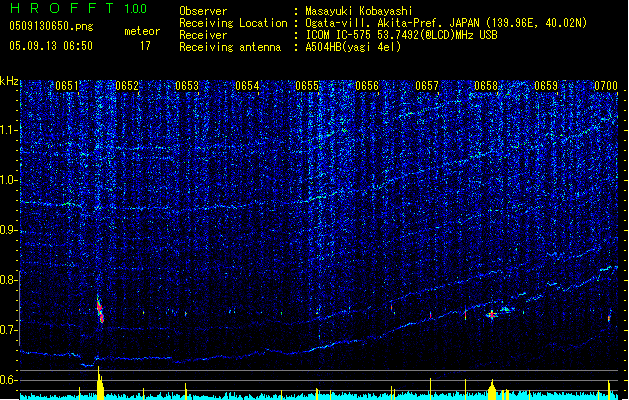This screenshot has height=400, width=629.
Task: Click observer name Masayuki Kobayashi
Action: 359,11
